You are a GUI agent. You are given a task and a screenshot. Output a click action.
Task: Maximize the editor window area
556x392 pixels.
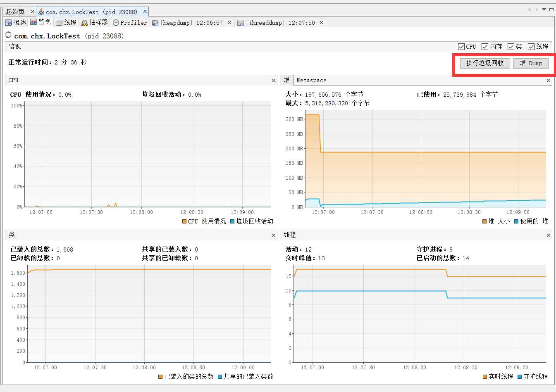(551, 10)
